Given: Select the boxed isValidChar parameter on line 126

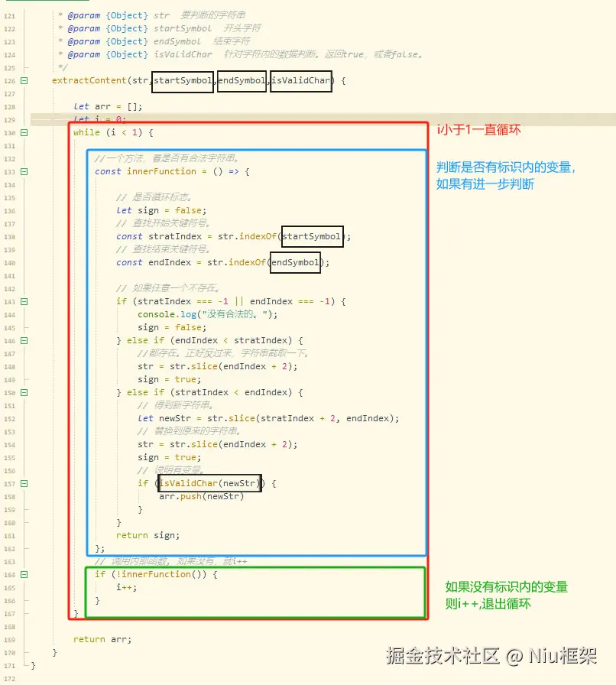Looking at the screenshot, I should pyautogui.click(x=300, y=81).
